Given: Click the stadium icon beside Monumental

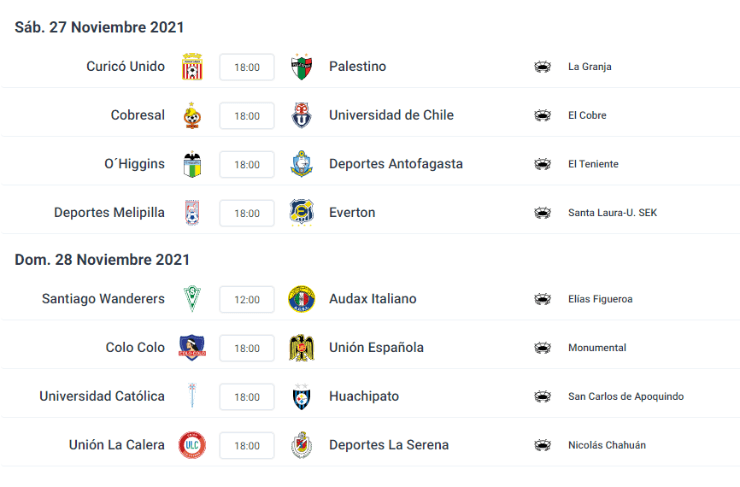Looking at the screenshot, I should click(543, 348).
